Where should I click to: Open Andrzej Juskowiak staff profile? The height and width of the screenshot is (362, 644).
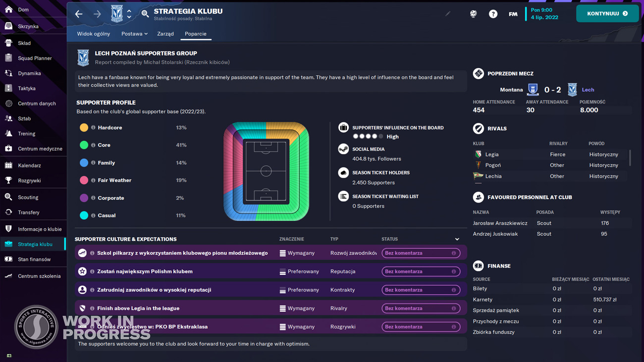(x=495, y=234)
